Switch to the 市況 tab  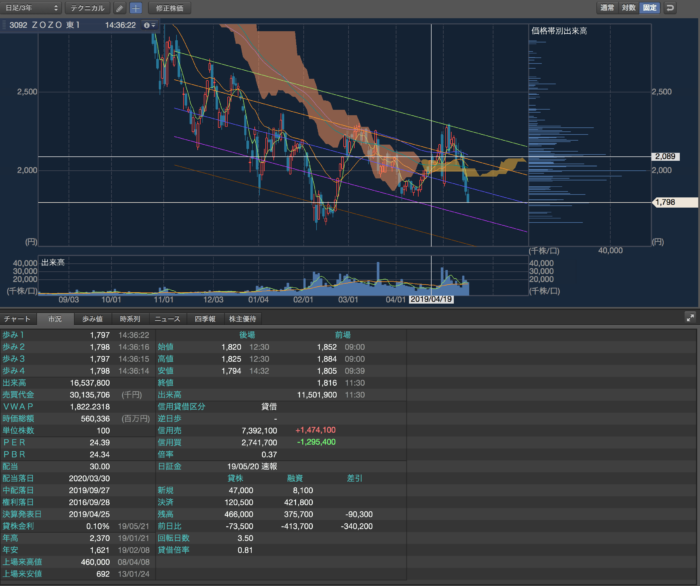[55, 319]
